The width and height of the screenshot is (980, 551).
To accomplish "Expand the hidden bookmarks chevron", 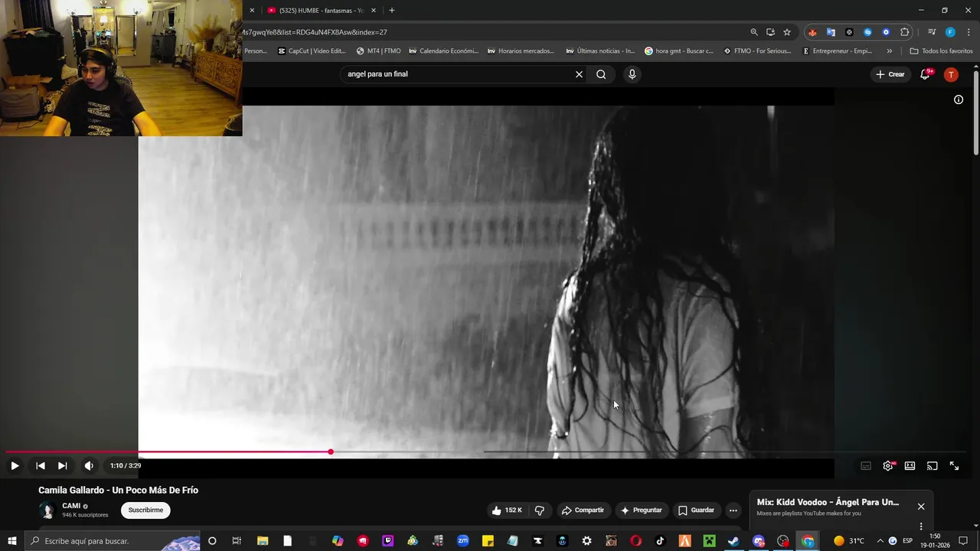I will pos(889,51).
